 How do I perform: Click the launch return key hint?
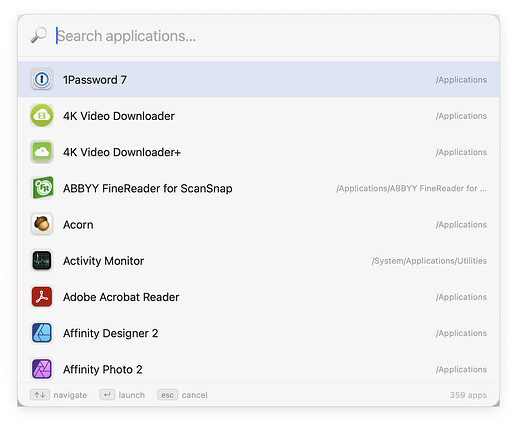[122, 395]
